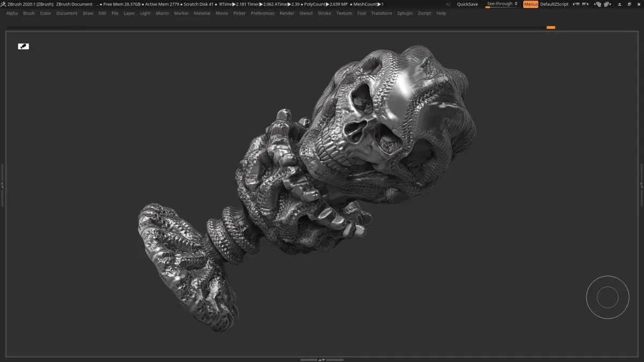This screenshot has height=362, width=644.
Task: Open the Brush menu
Action: 29,13
